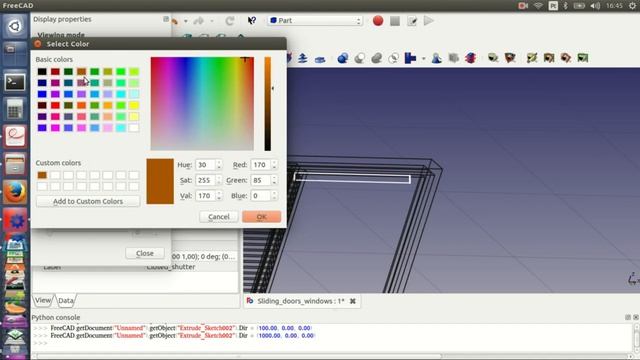The width and height of the screenshot is (640, 360).
Task: Click the blue Join objects tool icon
Action: tap(410, 58)
